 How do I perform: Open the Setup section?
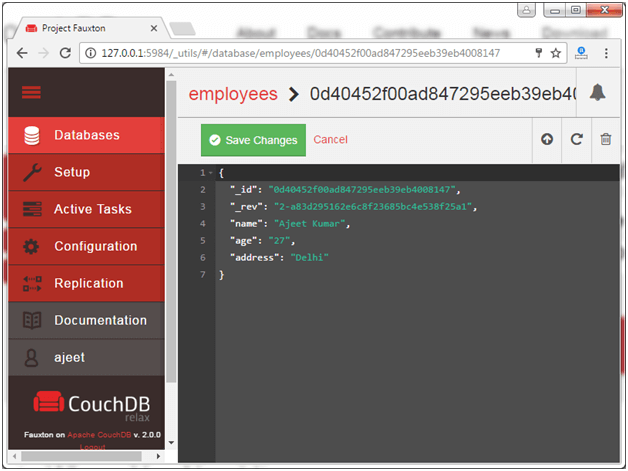[86, 172]
